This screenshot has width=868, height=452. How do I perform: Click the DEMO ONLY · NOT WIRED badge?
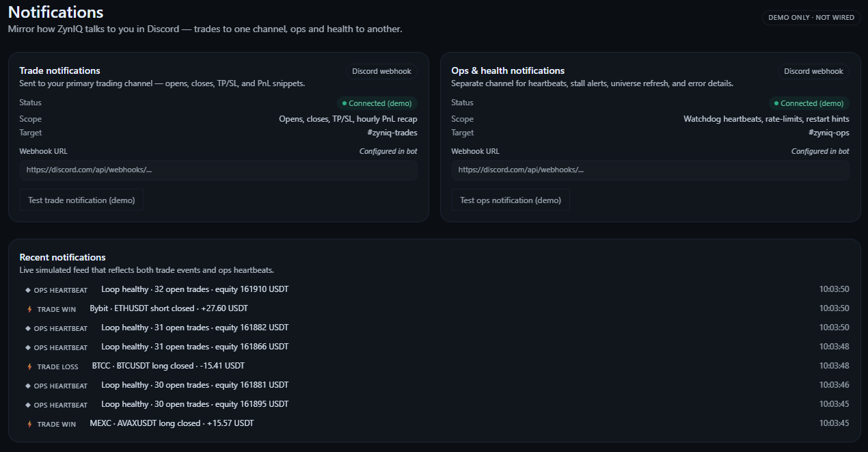811,18
